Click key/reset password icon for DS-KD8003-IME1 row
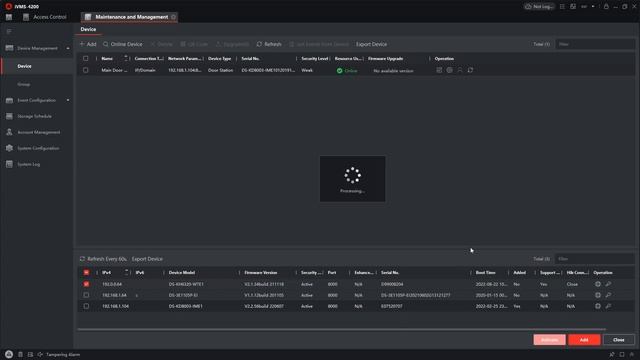The height and width of the screenshot is (360, 640). point(608,306)
